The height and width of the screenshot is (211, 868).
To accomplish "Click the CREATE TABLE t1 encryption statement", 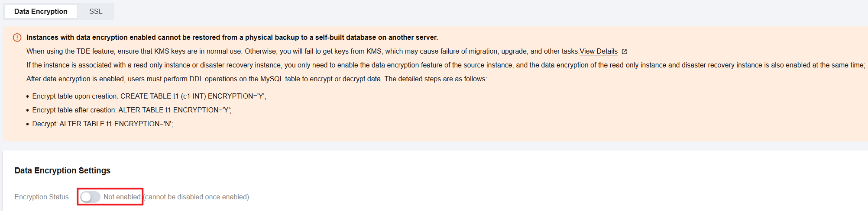I will [x=193, y=96].
